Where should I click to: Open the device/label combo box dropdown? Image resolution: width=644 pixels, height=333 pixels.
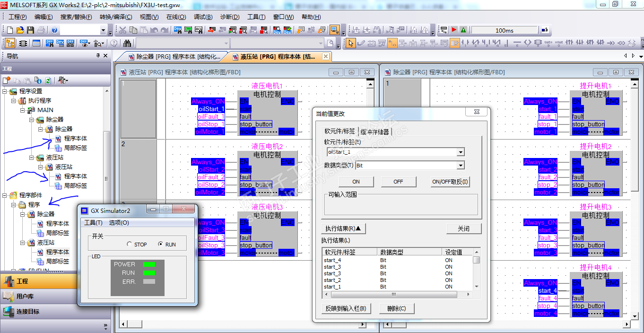tap(461, 152)
